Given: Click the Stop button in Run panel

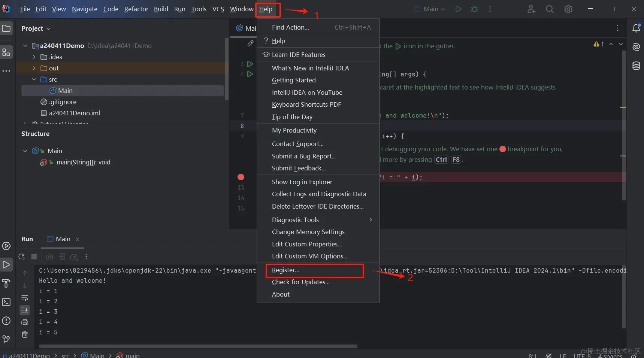Looking at the screenshot, I should click(34, 257).
